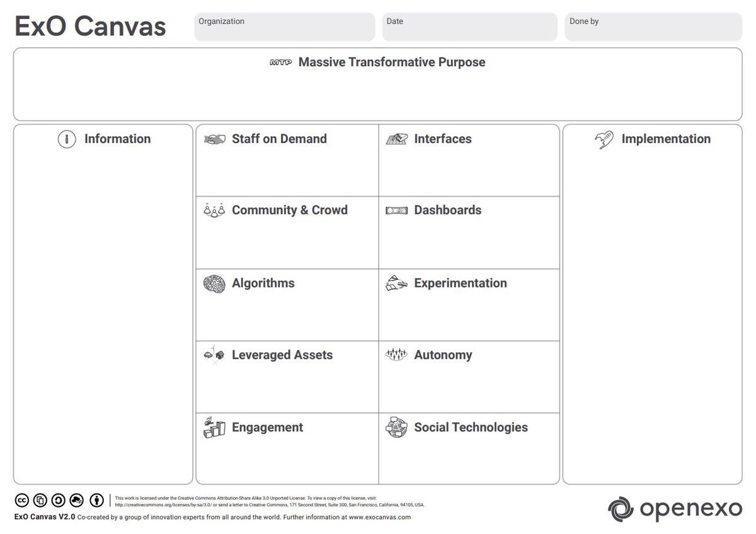Click the Experimentation icon
Image resolution: width=756 pixels, height=534 pixels.
click(x=396, y=283)
